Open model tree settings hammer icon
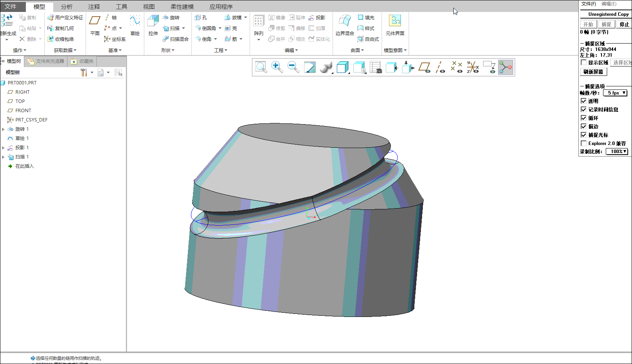 pyautogui.click(x=84, y=72)
